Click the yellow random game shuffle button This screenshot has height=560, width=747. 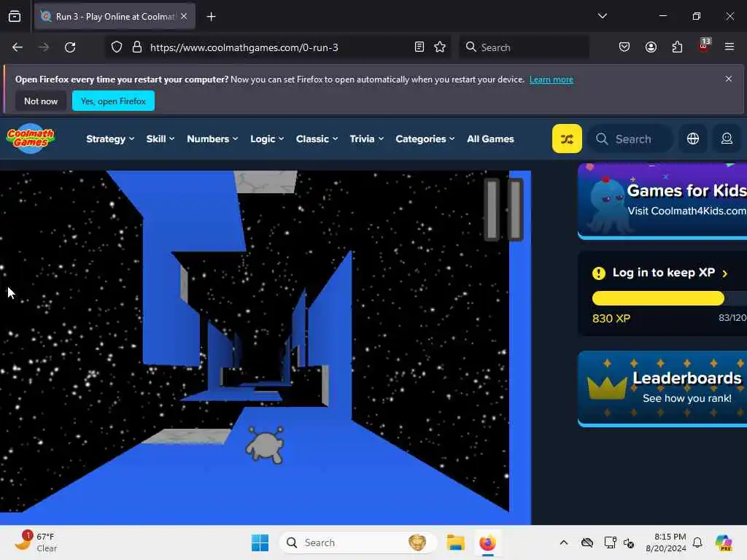[566, 139]
